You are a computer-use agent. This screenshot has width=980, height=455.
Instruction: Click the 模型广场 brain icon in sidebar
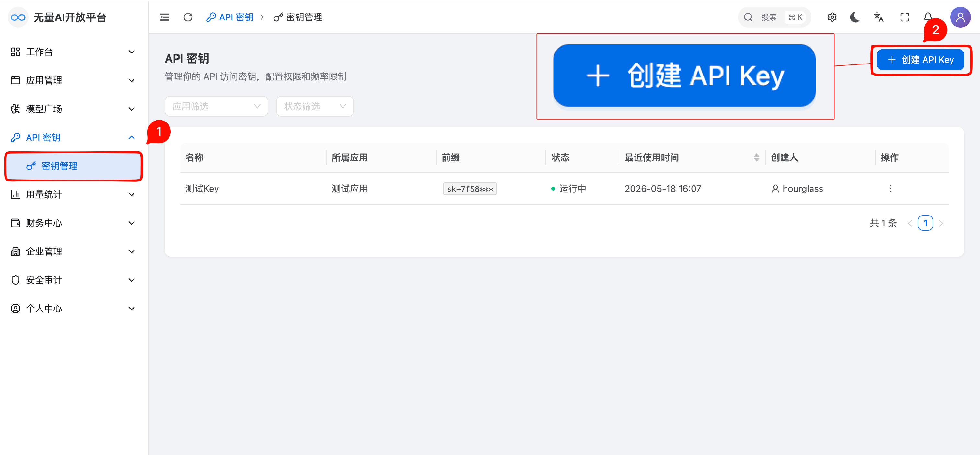click(x=15, y=109)
